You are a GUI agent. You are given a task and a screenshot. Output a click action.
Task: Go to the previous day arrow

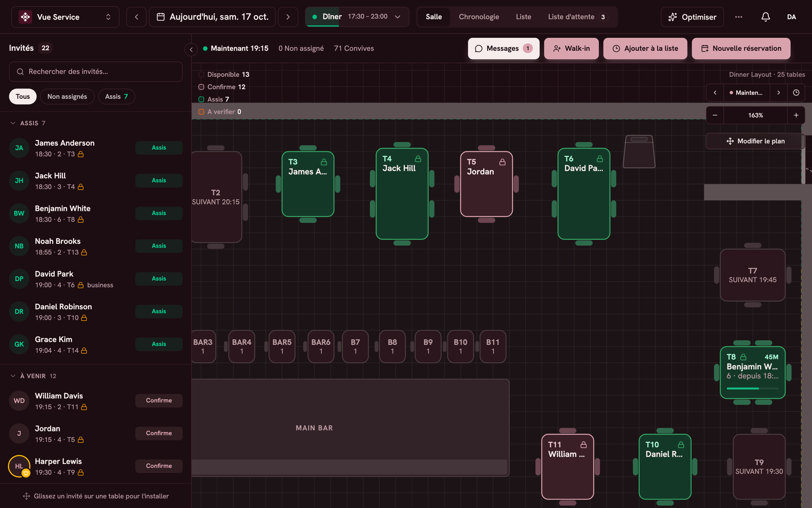tap(136, 17)
